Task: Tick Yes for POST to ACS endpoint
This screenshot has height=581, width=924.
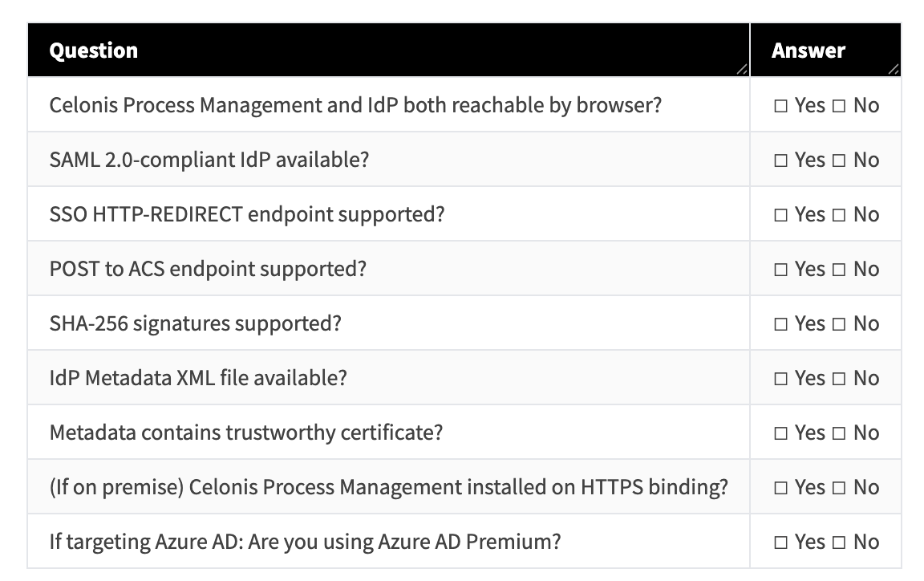Action: pyautogui.click(x=781, y=270)
